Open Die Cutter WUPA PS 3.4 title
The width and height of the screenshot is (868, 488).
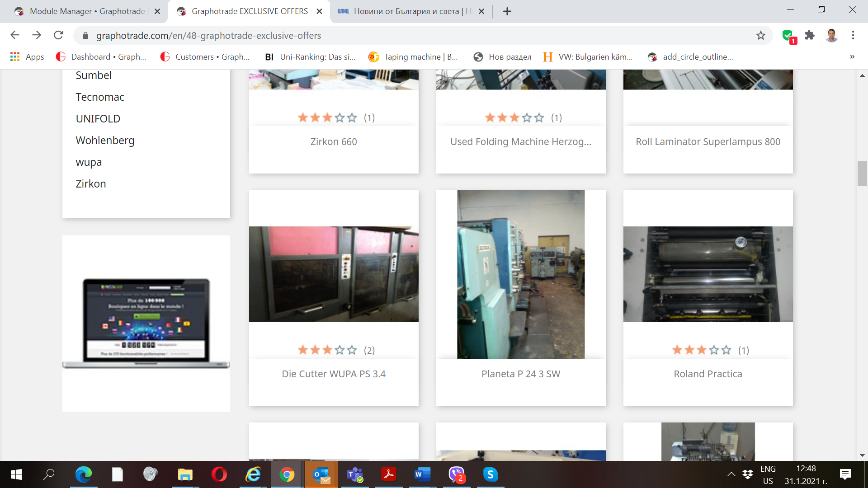coord(334,374)
